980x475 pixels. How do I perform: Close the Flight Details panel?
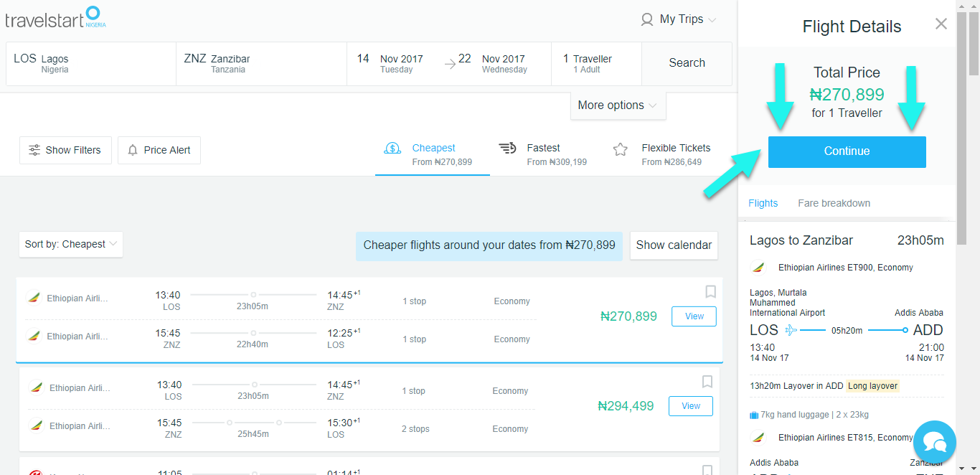(941, 24)
